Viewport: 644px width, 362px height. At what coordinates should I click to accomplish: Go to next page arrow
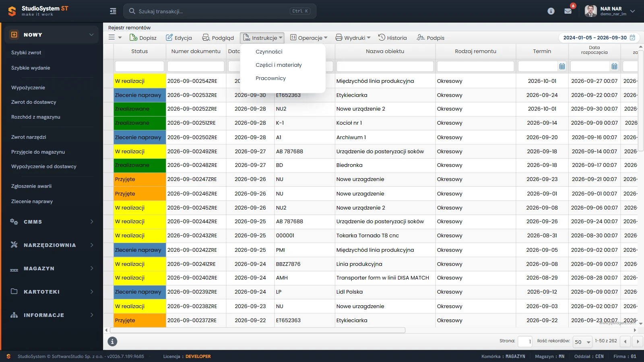(638, 341)
